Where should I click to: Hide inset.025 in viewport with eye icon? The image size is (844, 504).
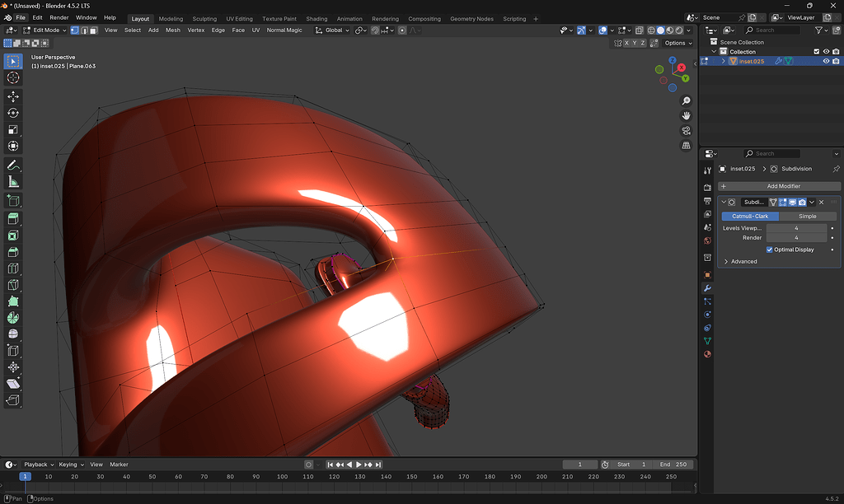pyautogui.click(x=826, y=61)
